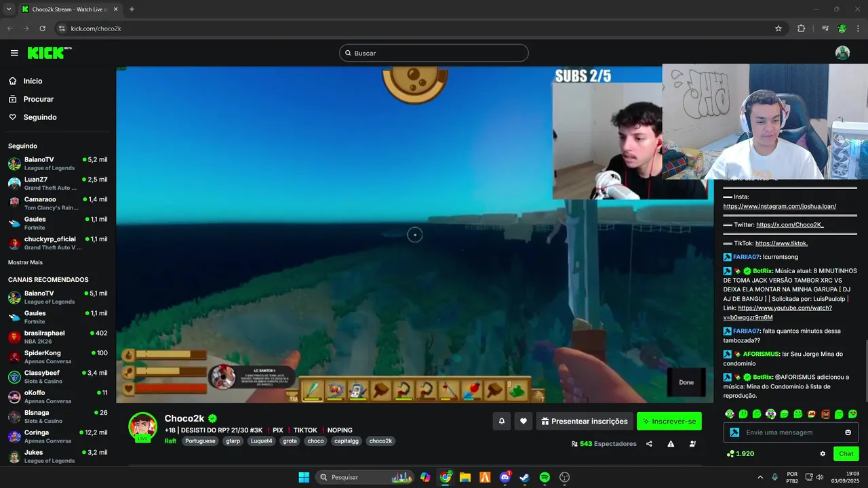868x488 pixels.
Task: Open recommended channel Classybeef
Action: [x=58, y=377]
